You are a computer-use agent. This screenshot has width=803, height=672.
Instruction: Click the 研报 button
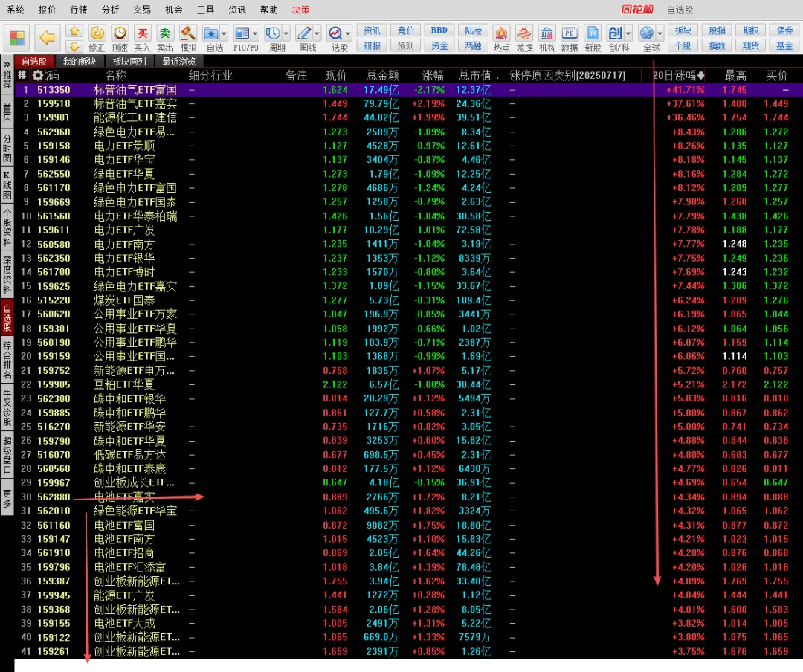click(372, 46)
